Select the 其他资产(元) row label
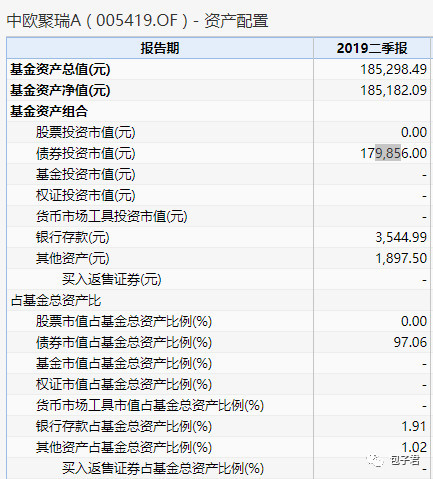The image size is (433, 479). click(73, 258)
